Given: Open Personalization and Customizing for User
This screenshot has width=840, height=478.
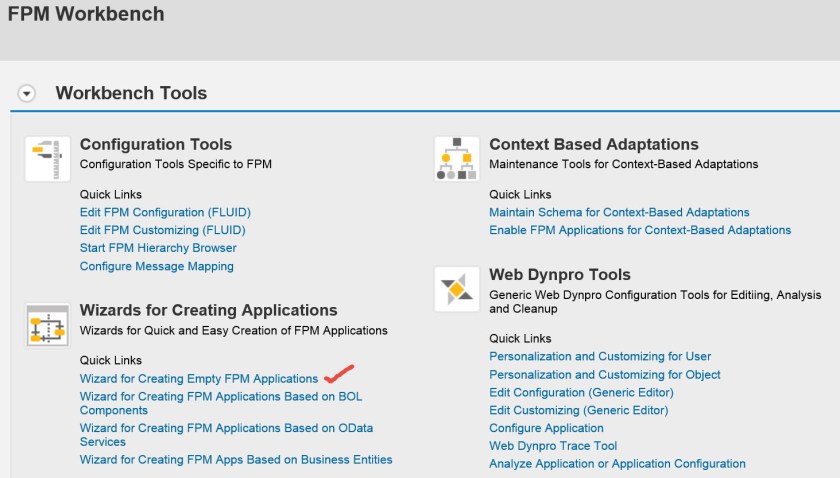Looking at the screenshot, I should point(600,356).
